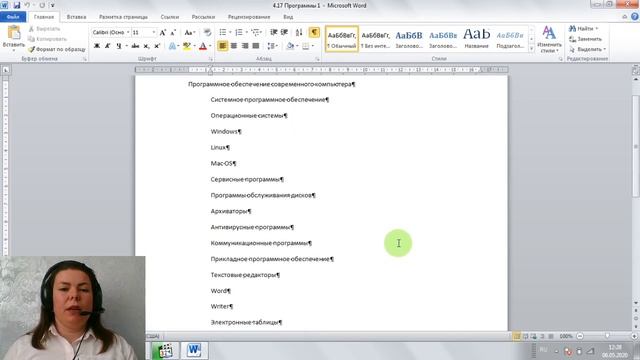Image resolution: width=640 pixels, height=360 pixels.
Task: Click the Word Help question mark icon
Action: click(x=634, y=17)
